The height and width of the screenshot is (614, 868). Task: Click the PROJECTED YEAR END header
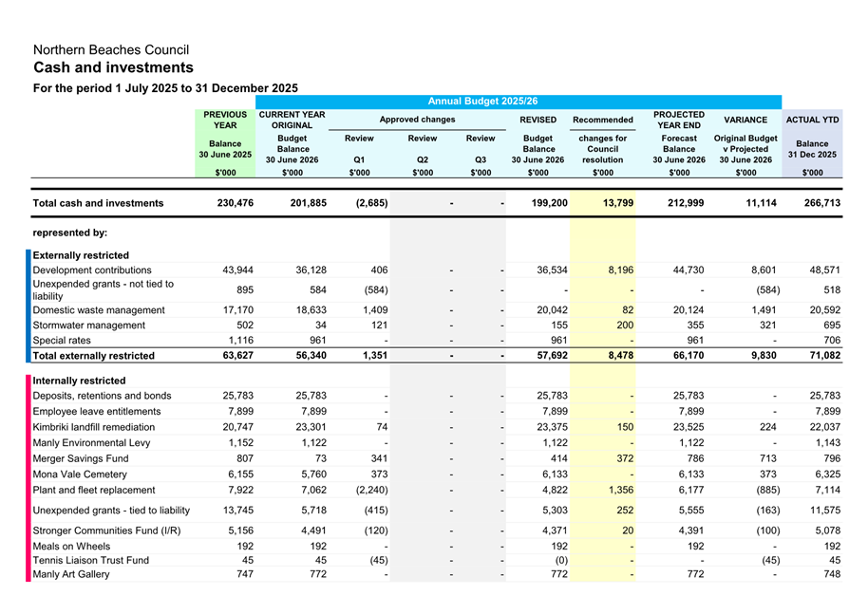679,120
